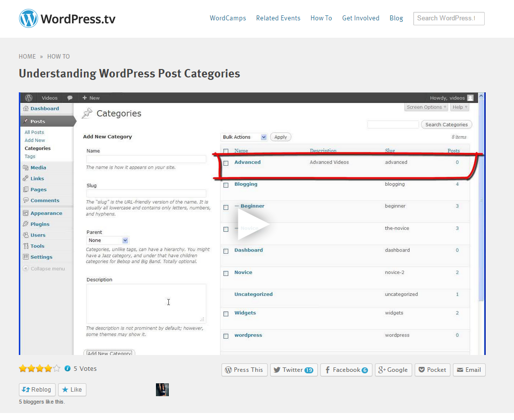514x420 pixels.
Task: Click the Reblog button
Action: pyautogui.click(x=37, y=390)
